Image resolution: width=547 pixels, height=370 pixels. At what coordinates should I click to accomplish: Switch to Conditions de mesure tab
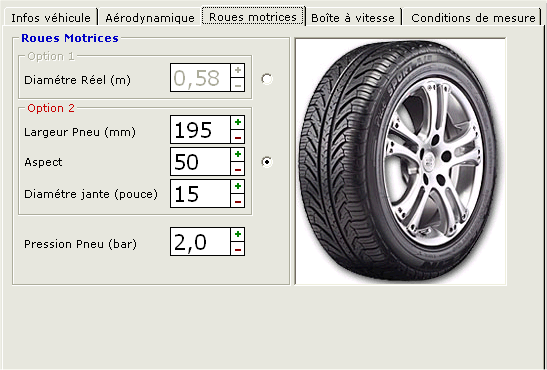point(473,18)
